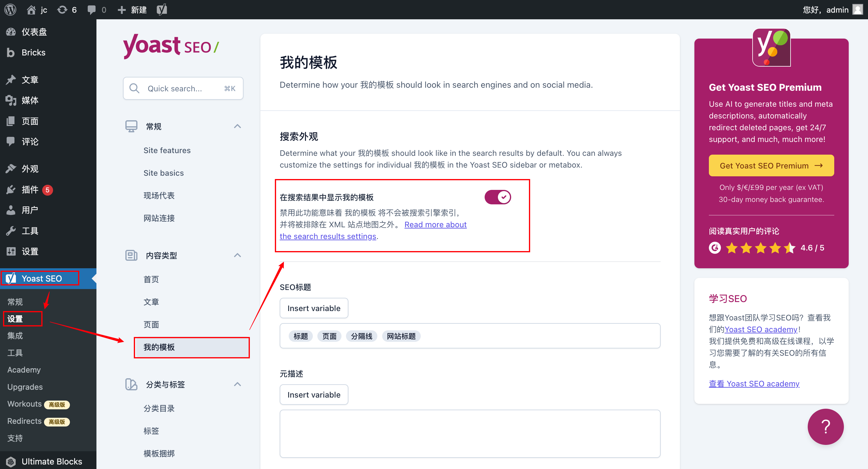Click the 仪表盘 dashboard icon

[11, 32]
